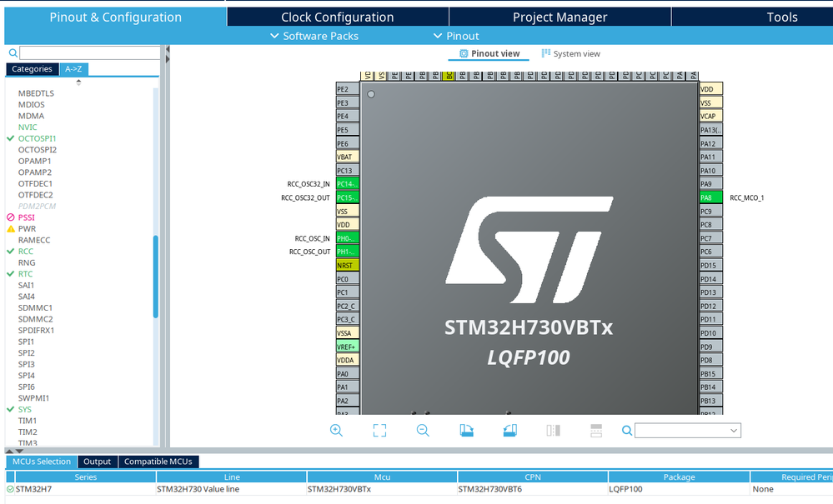Open the MCUs Selection tab

point(42,462)
